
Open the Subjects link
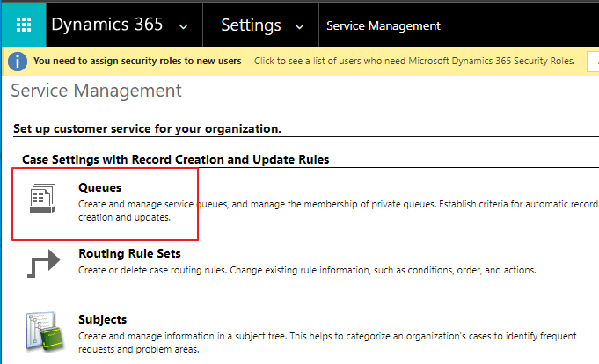(x=102, y=319)
